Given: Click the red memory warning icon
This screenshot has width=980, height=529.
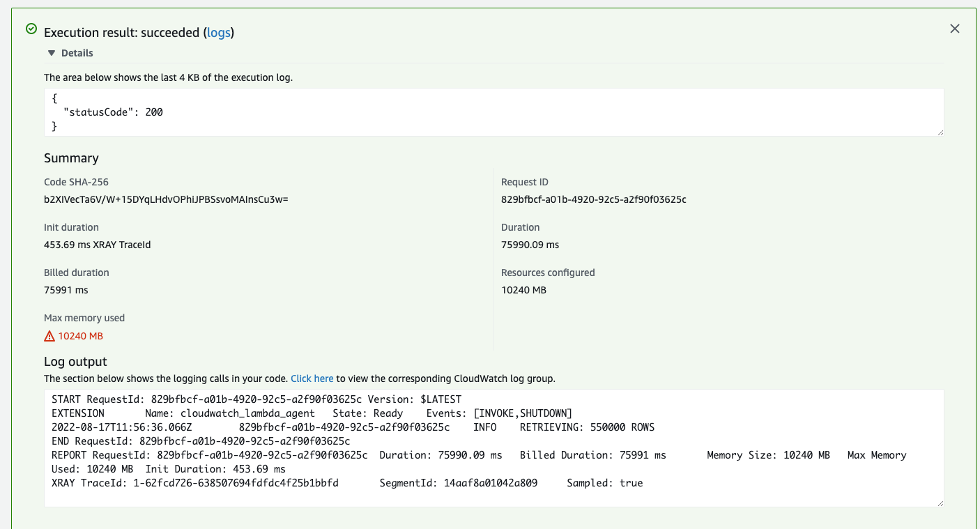Looking at the screenshot, I should point(49,336).
